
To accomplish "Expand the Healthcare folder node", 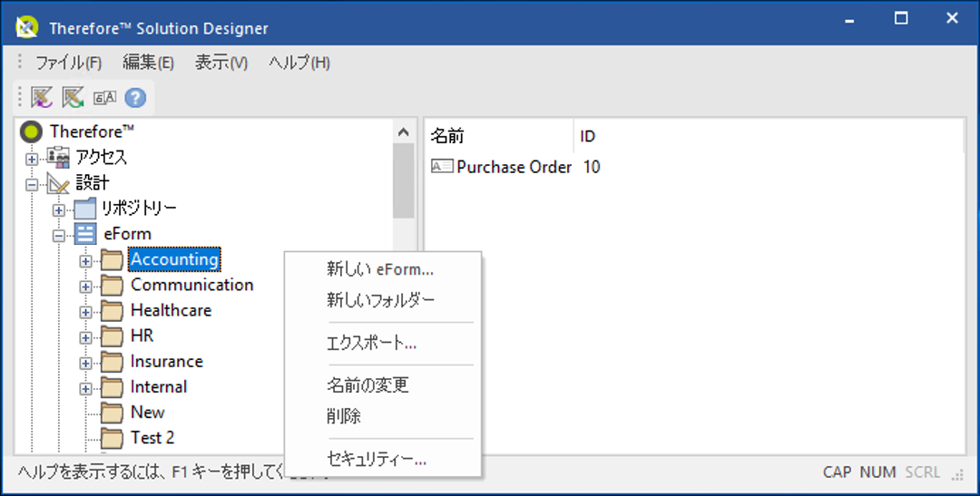I will pos(85,312).
